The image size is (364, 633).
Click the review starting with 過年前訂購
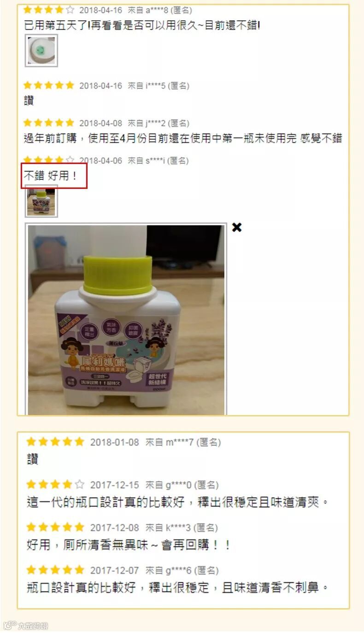[183, 138]
